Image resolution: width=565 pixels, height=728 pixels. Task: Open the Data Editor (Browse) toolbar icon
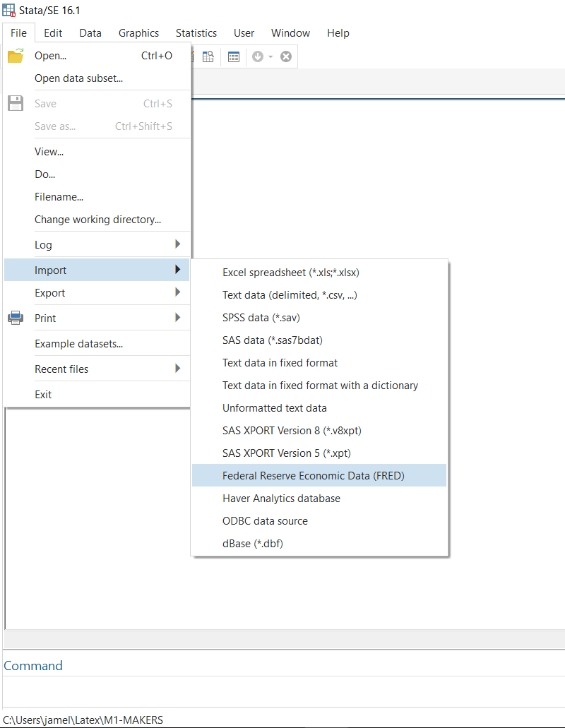208,56
